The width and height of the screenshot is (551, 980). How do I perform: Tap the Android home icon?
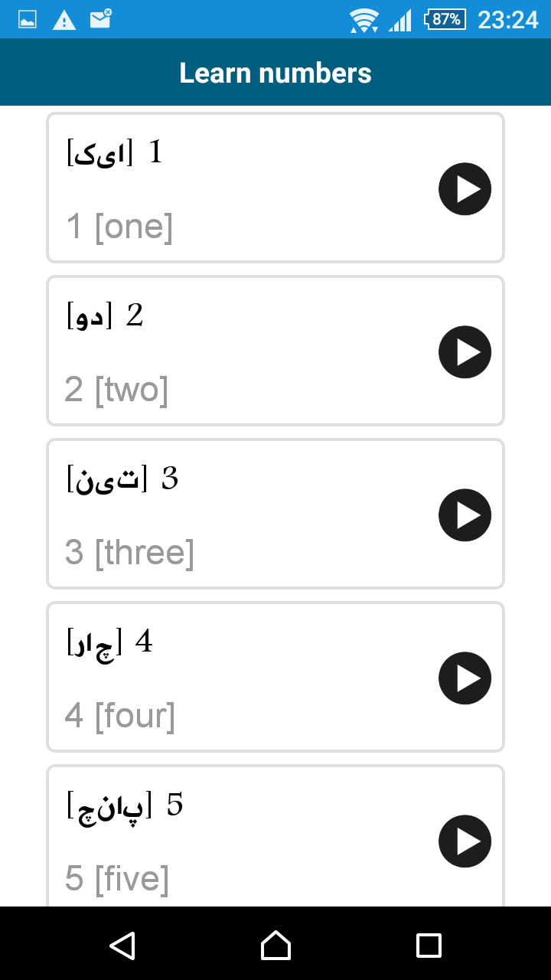point(275,945)
